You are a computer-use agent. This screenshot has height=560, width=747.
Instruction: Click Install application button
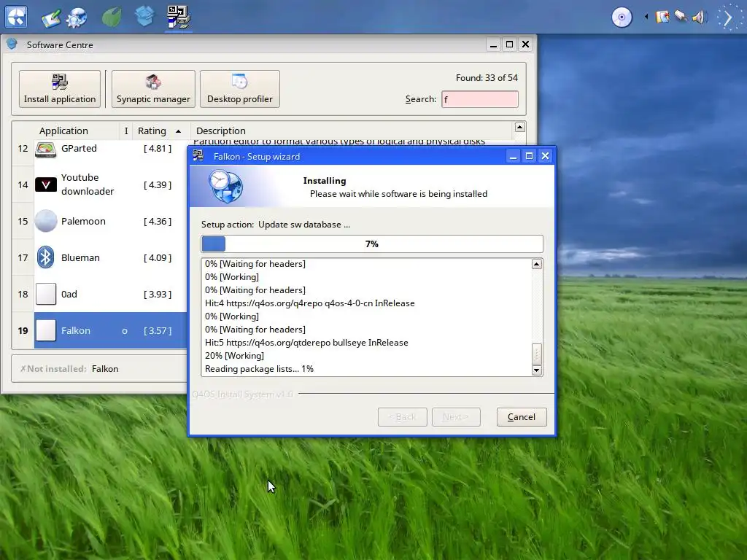pos(60,89)
